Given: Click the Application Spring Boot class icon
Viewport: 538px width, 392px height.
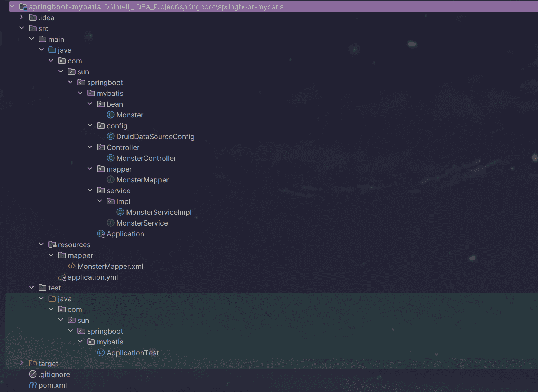Looking at the screenshot, I should click(x=101, y=234).
